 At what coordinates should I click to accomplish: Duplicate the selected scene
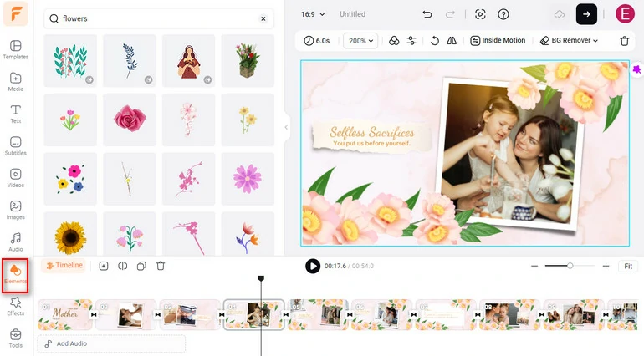click(x=141, y=266)
